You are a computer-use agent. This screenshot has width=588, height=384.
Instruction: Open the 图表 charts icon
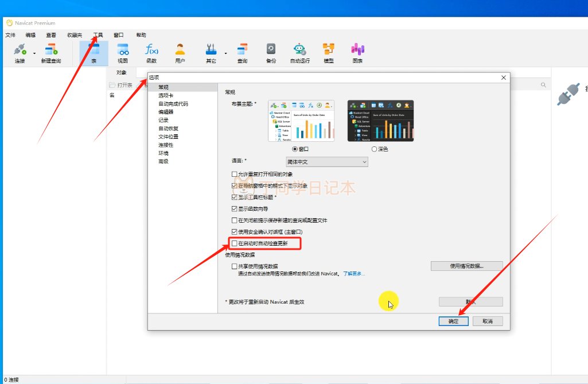[x=357, y=53]
